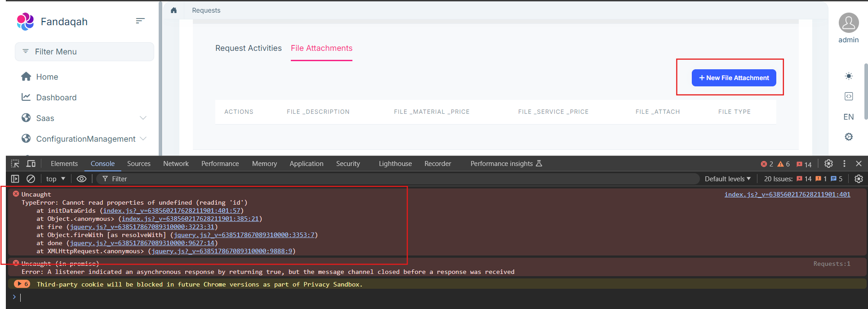The height and width of the screenshot is (309, 868).
Task: Click the 20 Issues summary link
Action: coord(803,179)
